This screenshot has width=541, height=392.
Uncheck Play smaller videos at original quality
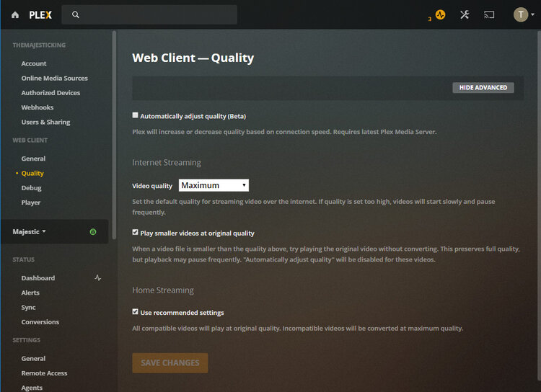136,232
